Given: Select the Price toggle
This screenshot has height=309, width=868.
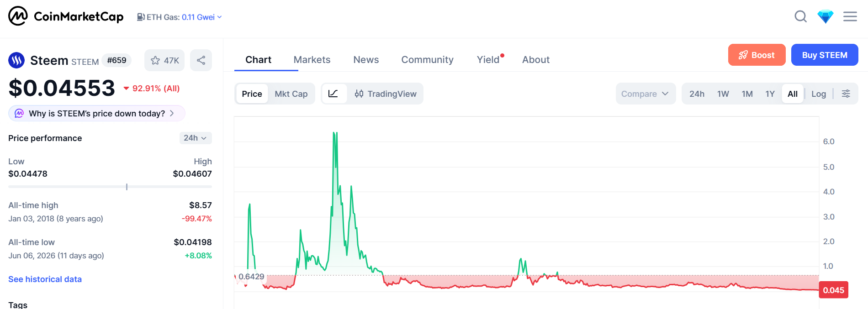Looking at the screenshot, I should (252, 94).
